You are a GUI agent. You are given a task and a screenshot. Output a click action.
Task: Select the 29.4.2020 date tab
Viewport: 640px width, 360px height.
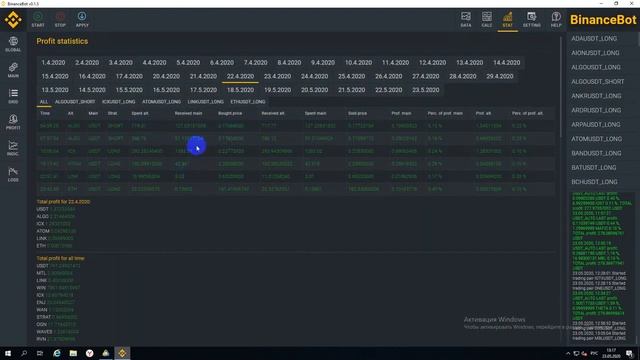(500, 76)
